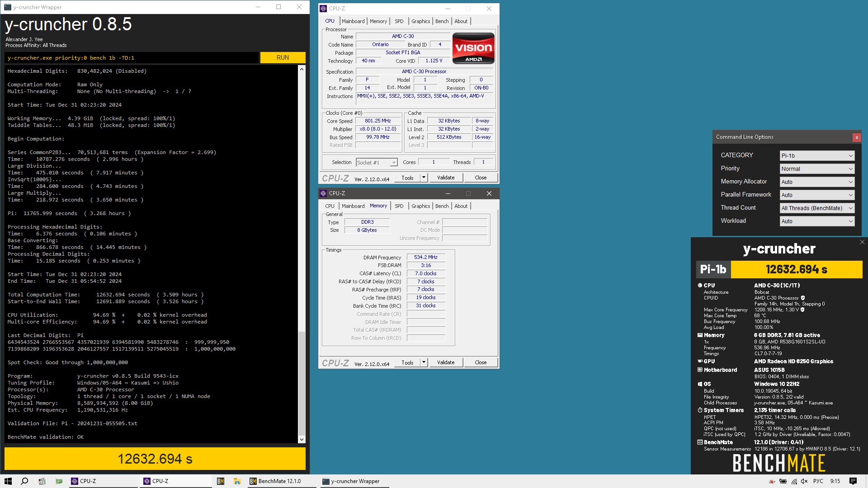Click the yellow RUN button
This screenshot has width=868, height=488.
click(x=283, y=57)
